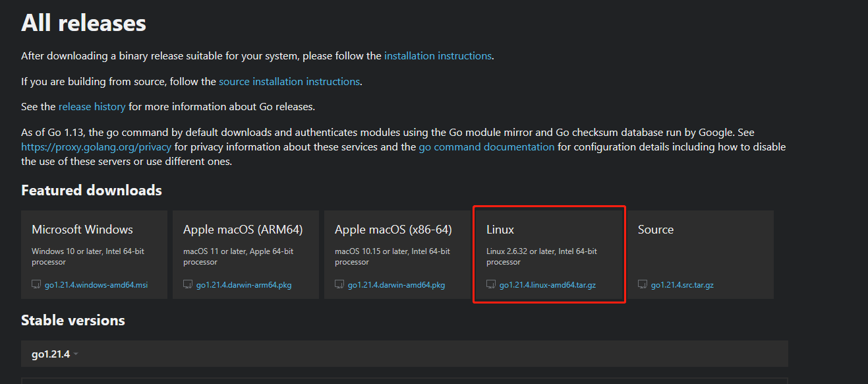Download go1.21.4.linux-amd64.tar.gz
The image size is (868, 384).
point(548,285)
